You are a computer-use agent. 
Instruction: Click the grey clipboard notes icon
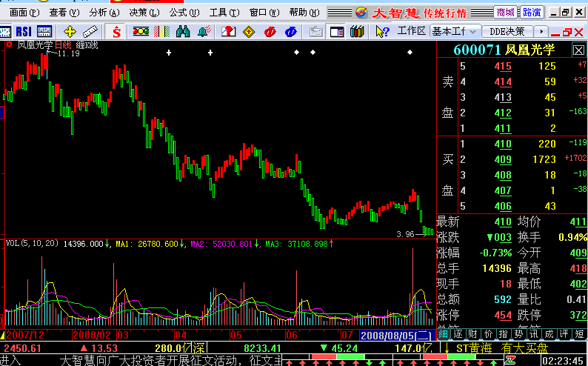[315, 32]
